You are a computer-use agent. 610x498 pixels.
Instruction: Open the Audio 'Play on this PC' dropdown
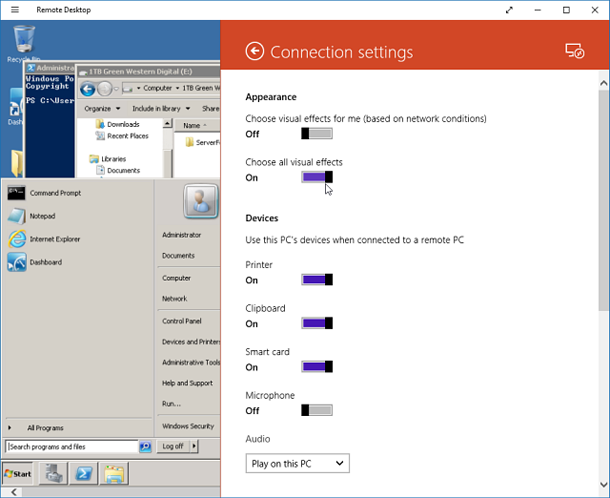point(297,463)
